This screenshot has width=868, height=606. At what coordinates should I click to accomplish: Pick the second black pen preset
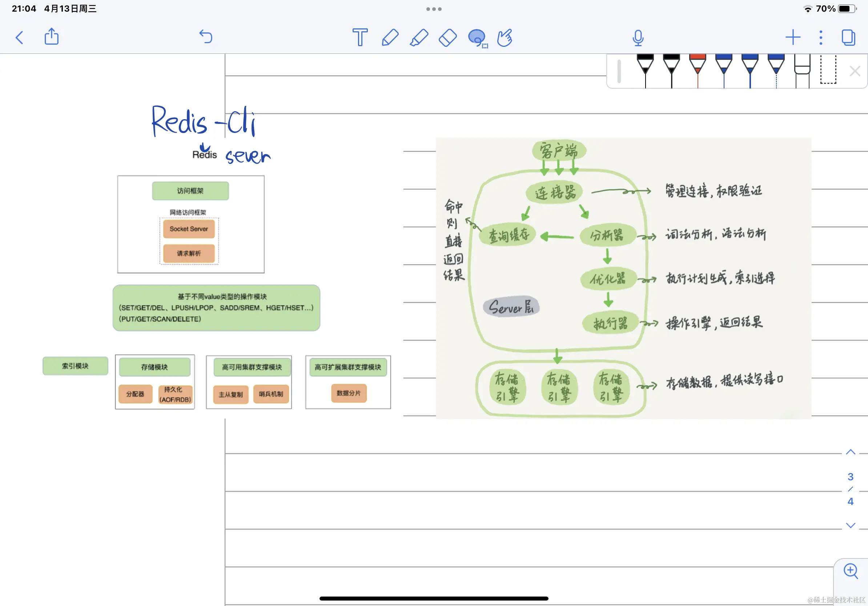671,70
